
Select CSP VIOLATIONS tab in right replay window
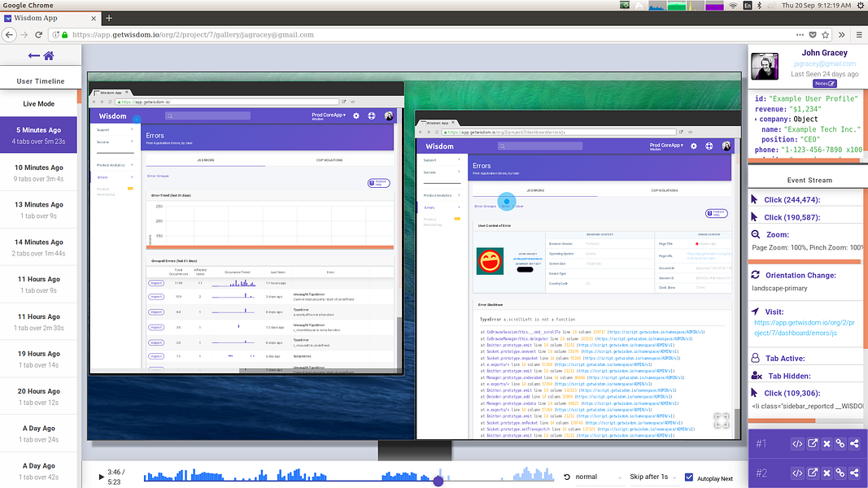point(665,190)
